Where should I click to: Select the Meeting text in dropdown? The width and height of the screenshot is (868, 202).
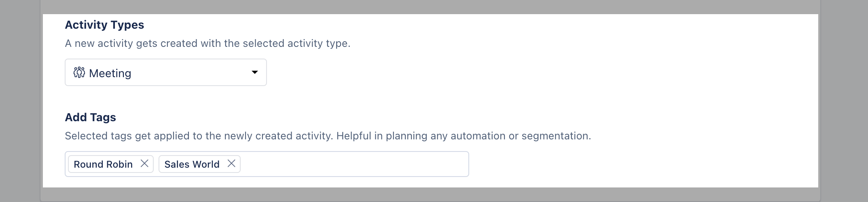tap(110, 73)
